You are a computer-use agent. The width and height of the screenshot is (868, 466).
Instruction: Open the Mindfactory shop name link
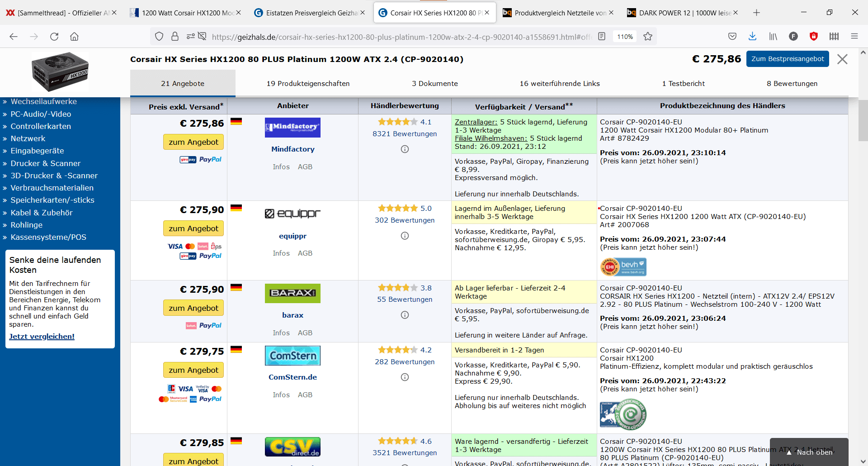click(292, 149)
